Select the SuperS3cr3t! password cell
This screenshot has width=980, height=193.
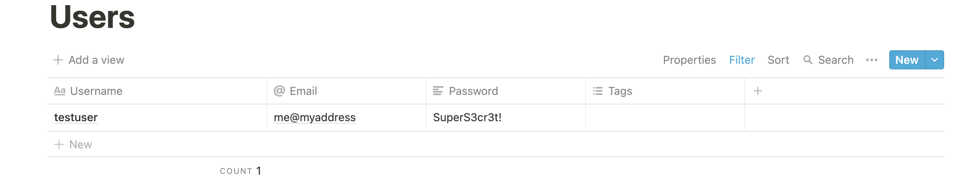click(506, 117)
